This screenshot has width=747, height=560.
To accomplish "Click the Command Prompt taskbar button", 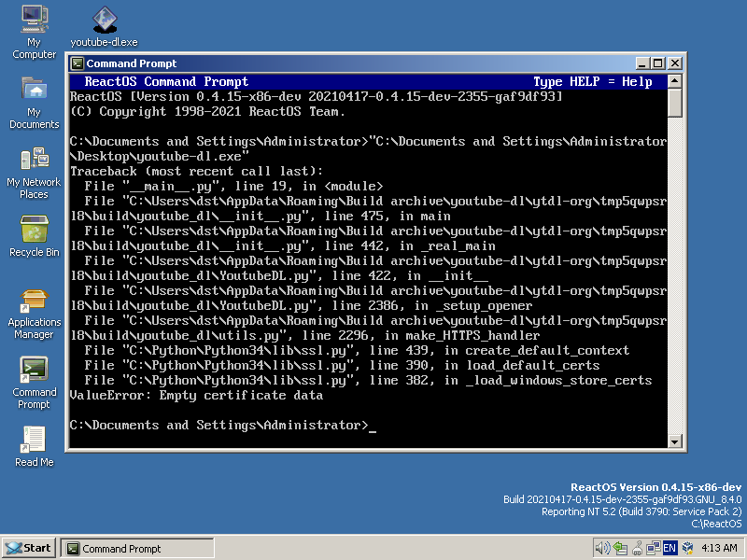I will point(137,548).
